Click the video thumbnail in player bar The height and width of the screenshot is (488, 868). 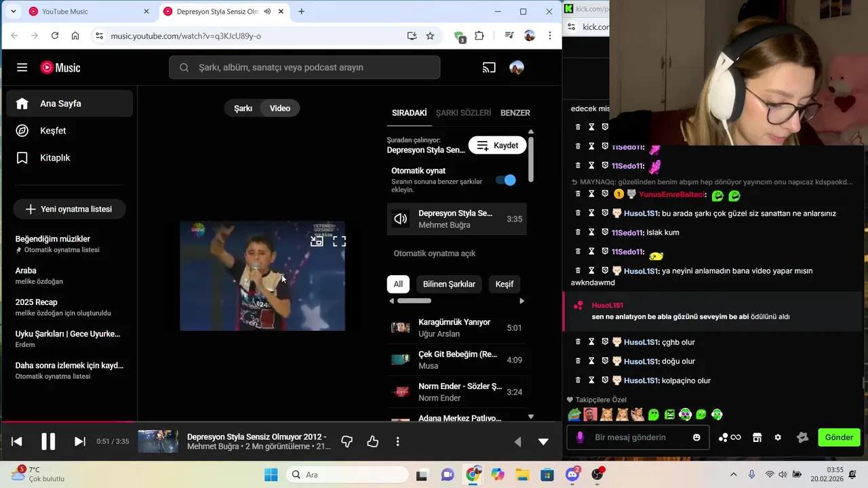tap(158, 441)
